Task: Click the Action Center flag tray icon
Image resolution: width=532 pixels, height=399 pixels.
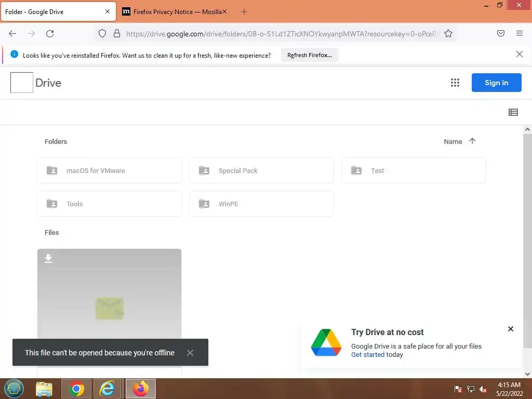Action: pos(458,389)
